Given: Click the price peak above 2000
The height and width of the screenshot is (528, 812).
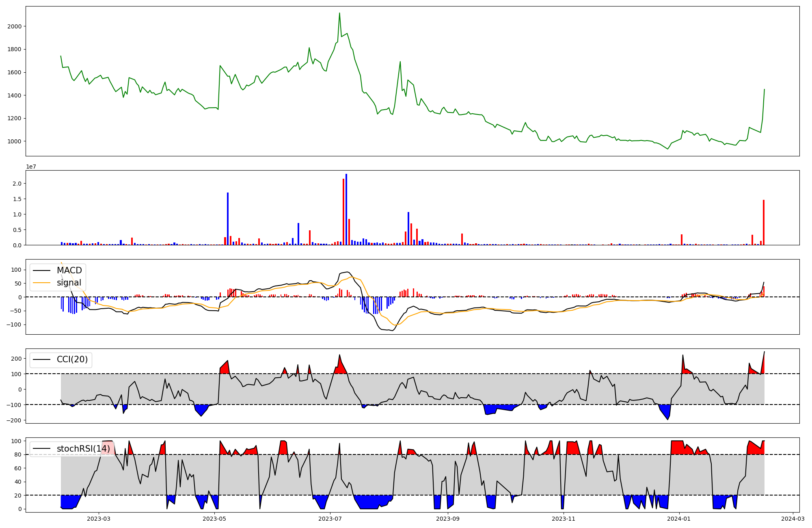Looking at the screenshot, I should click(x=339, y=13).
